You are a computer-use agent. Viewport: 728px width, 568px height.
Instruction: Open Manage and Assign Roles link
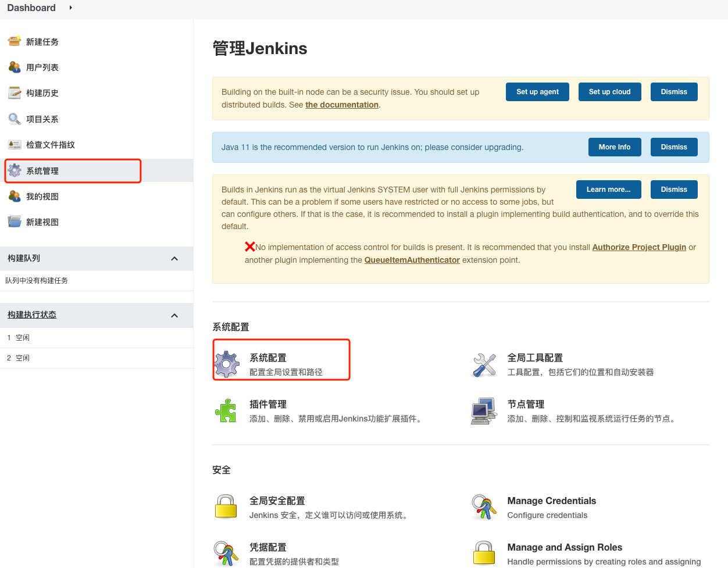coord(565,547)
